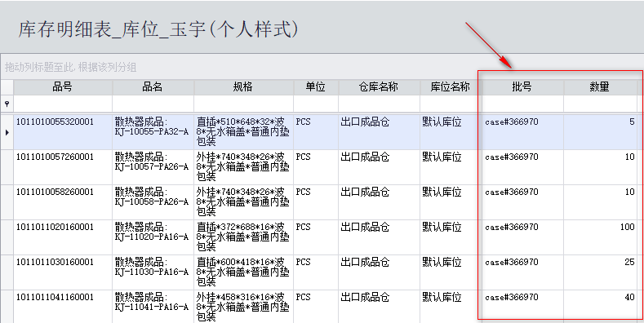Viewport: 644px width, 323px height.
Task: Select product name cell KJ-11030-PA16-A
Action: pos(153,272)
